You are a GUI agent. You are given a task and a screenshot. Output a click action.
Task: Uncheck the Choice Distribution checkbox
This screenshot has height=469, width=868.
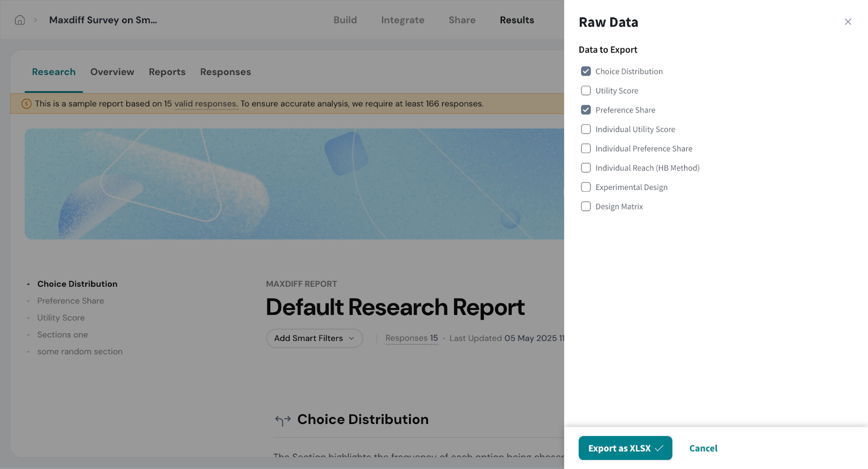click(x=586, y=72)
